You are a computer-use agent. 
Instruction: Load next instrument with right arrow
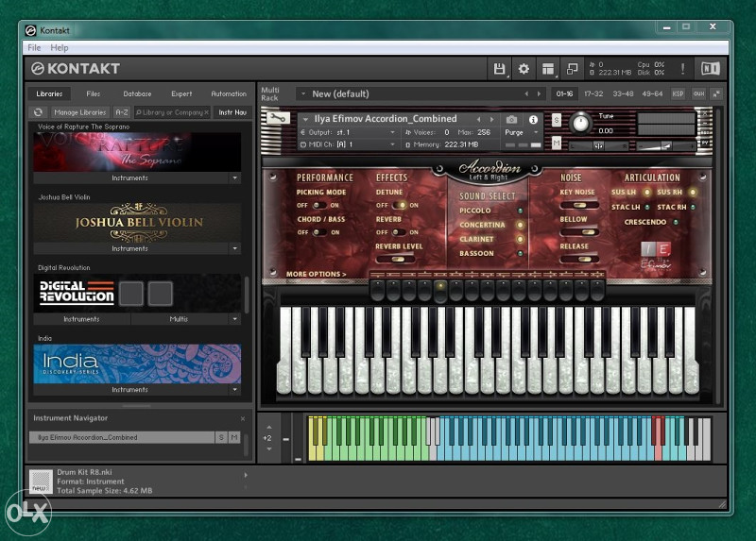491,119
